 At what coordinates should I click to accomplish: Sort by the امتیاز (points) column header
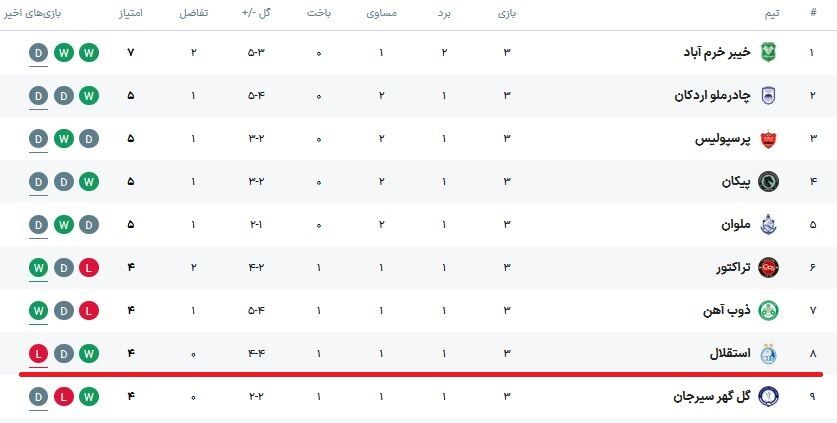[130, 14]
